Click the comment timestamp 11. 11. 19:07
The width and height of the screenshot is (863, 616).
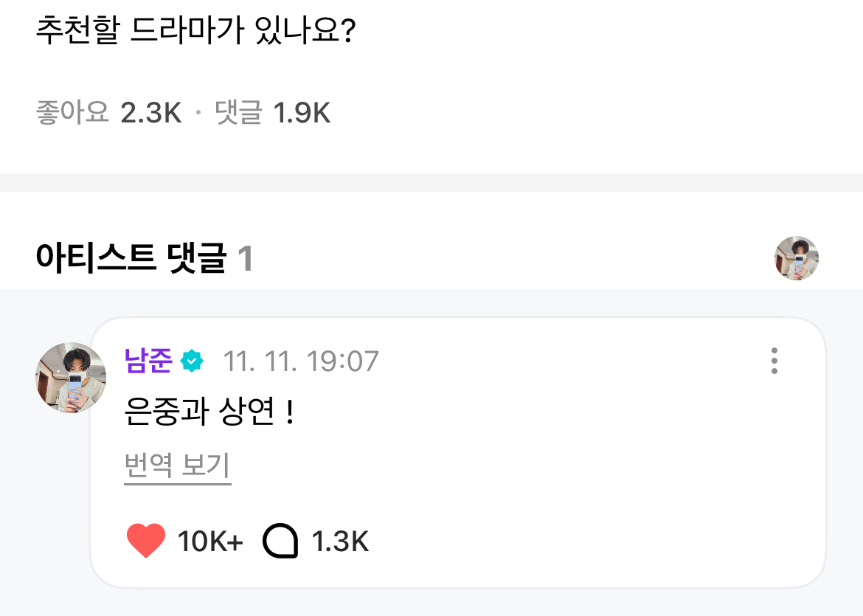click(x=301, y=361)
